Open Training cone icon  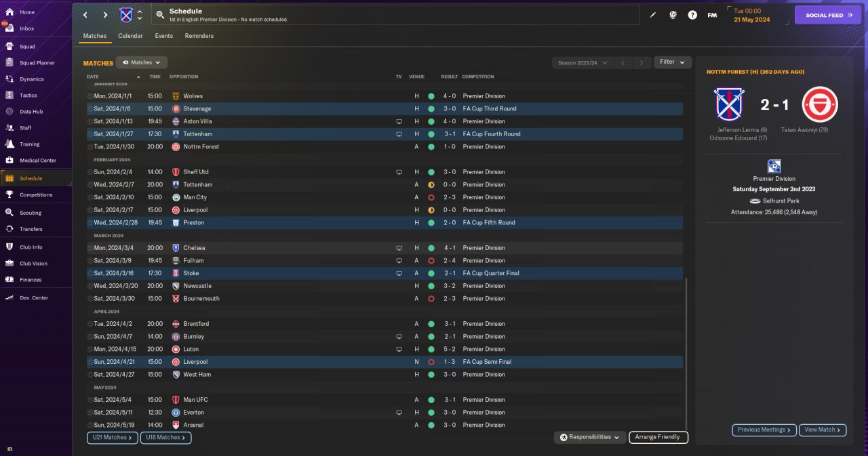(9, 144)
